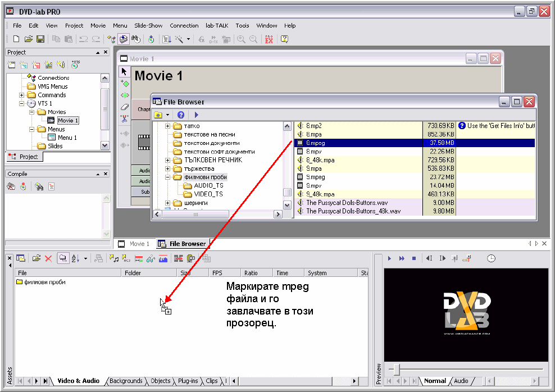Open the sort dropdown arrow in Assets toolbar
Image resolution: width=555 pixels, height=392 pixels.
point(85,259)
